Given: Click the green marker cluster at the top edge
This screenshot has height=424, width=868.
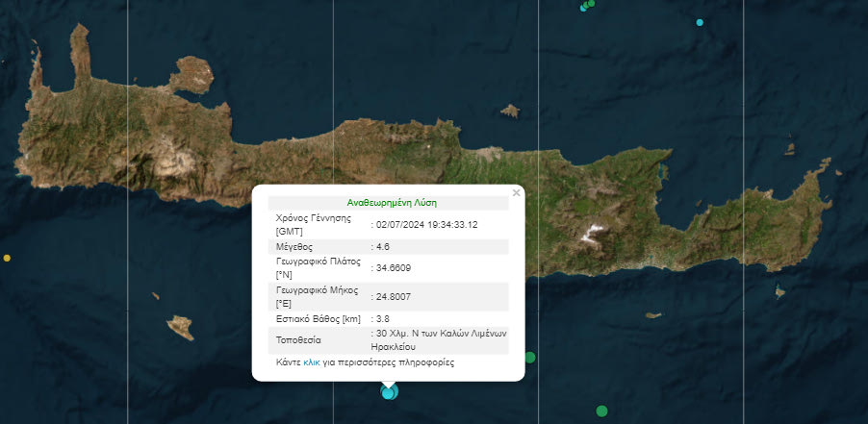Looking at the screenshot, I should [x=587, y=5].
